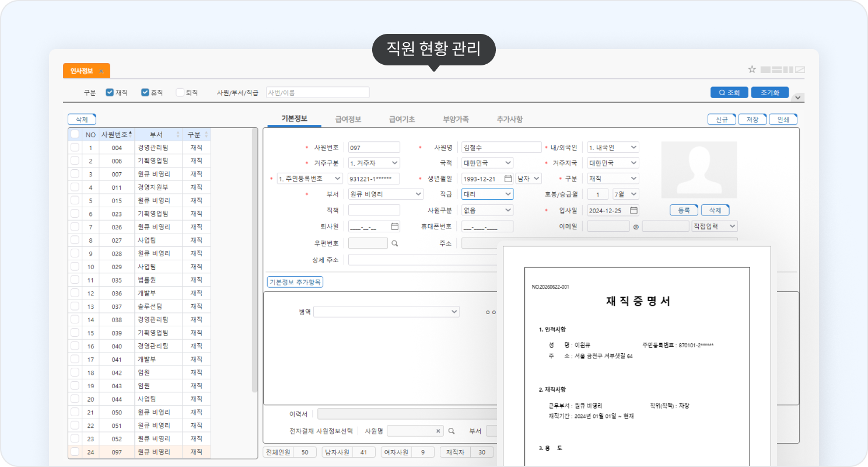This screenshot has height=467, width=868.
Task: Sort by 구분 column header
Action: [197, 134]
